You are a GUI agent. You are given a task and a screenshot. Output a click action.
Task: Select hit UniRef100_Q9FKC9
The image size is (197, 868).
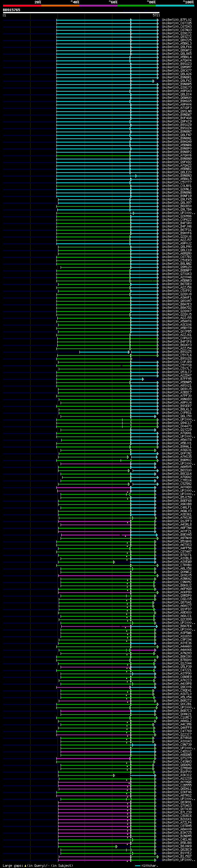177,121
